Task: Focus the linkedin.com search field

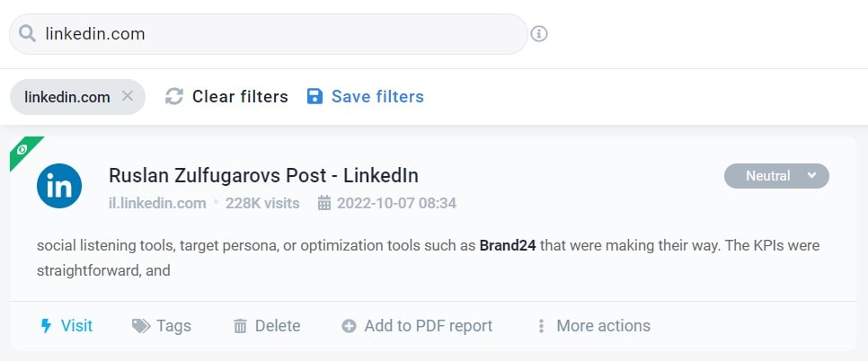Action: coord(270,34)
